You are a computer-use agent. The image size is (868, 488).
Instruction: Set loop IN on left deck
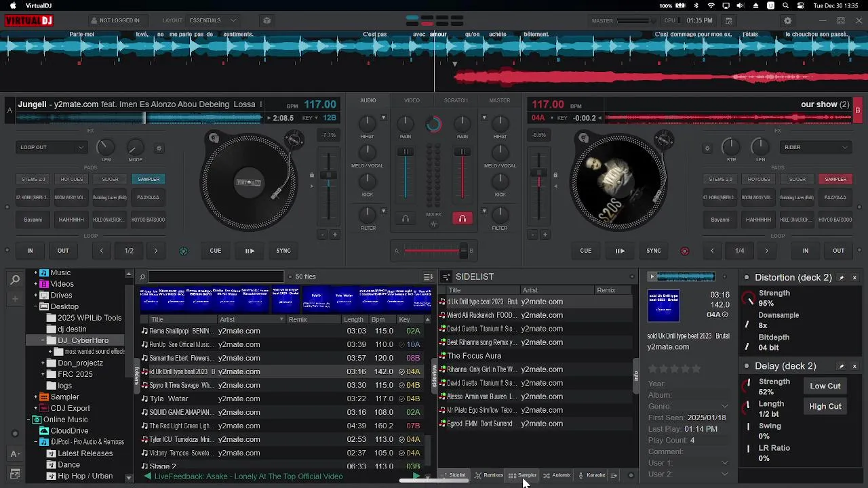coord(30,251)
